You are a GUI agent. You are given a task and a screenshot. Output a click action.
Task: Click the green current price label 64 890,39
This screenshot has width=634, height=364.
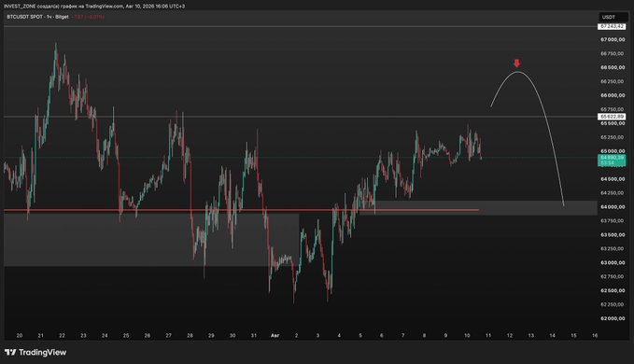coord(612,160)
